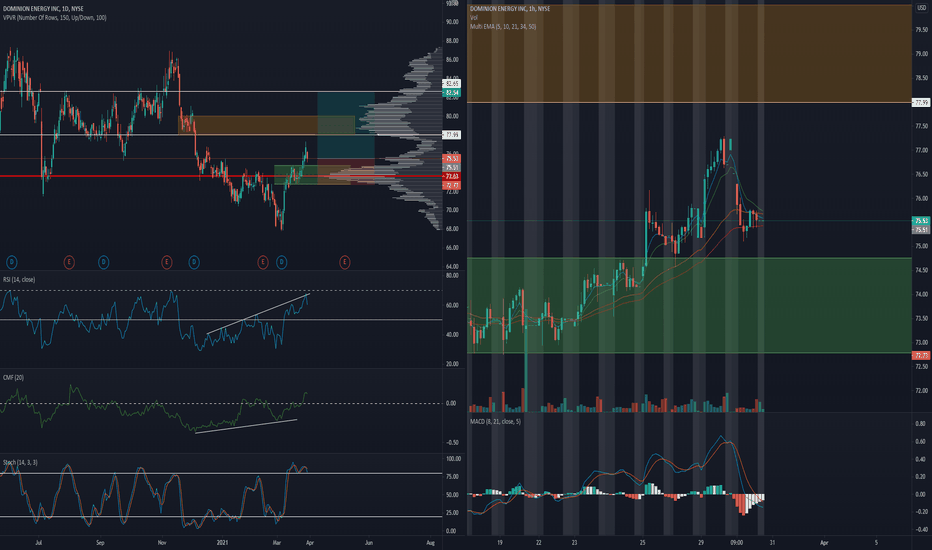Click the upcoming earnings marker after April
932x550 pixels.
point(344,262)
